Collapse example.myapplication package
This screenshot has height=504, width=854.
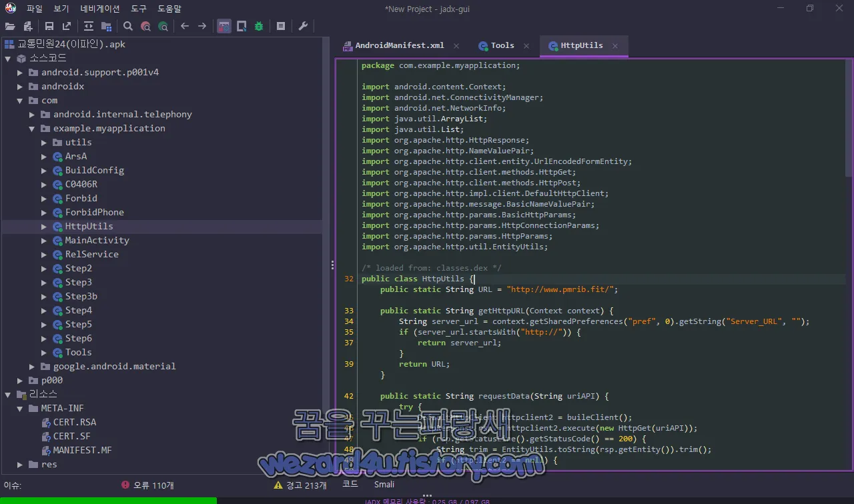tap(32, 129)
